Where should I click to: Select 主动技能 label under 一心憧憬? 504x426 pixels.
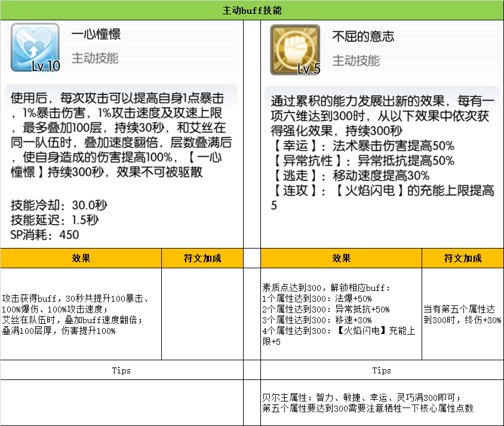pyautogui.click(x=95, y=58)
